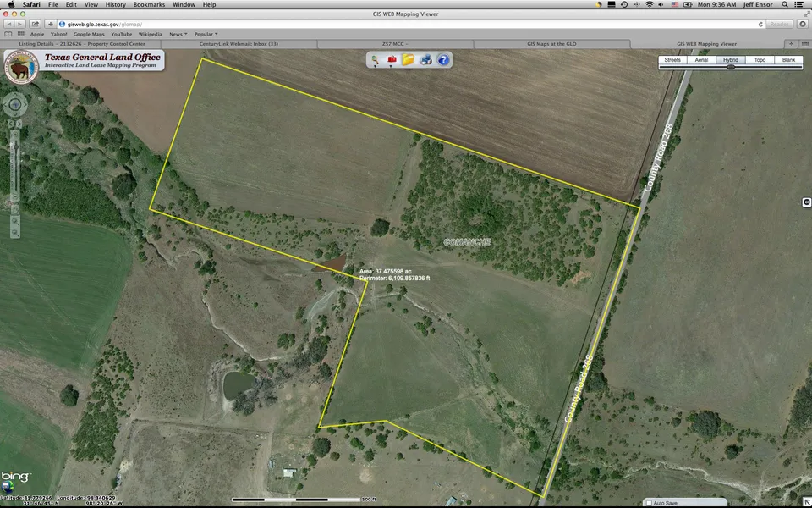The width and height of the screenshot is (812, 508).
Task: Switch to GIS Maps at the GLO tab
Action: tap(551, 44)
